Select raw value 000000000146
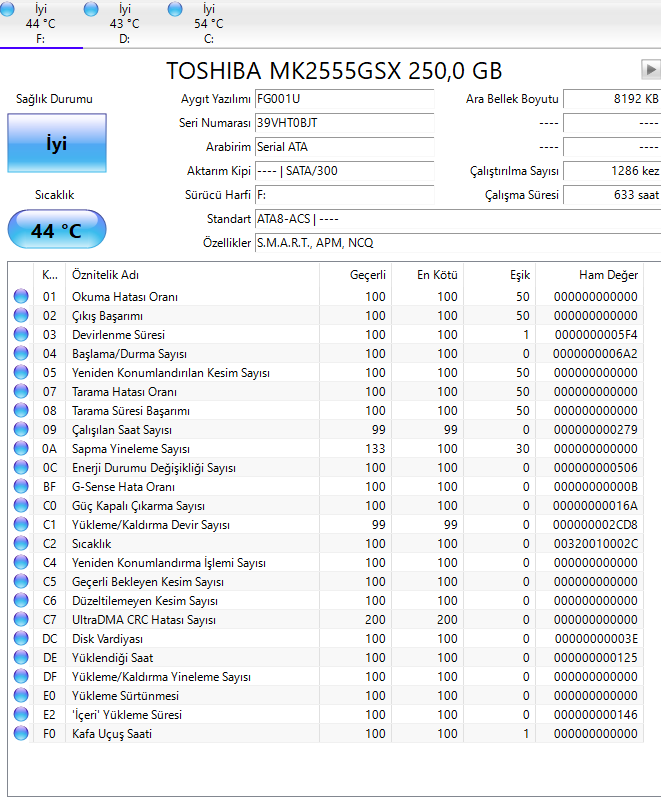This screenshot has width=661, height=797. click(x=595, y=715)
